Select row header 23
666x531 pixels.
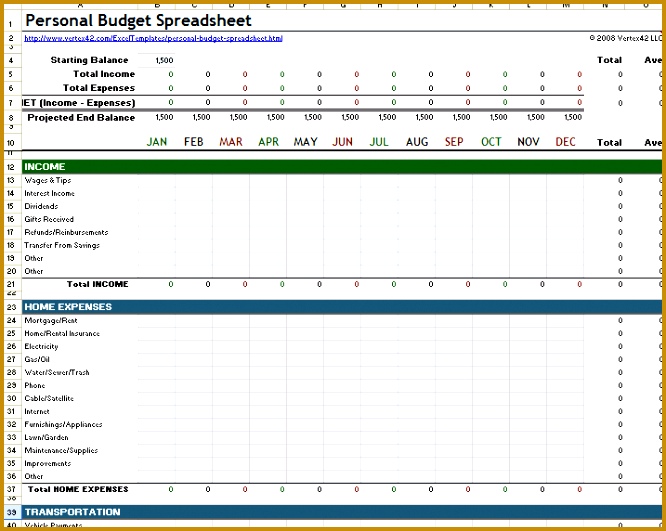tap(11, 307)
